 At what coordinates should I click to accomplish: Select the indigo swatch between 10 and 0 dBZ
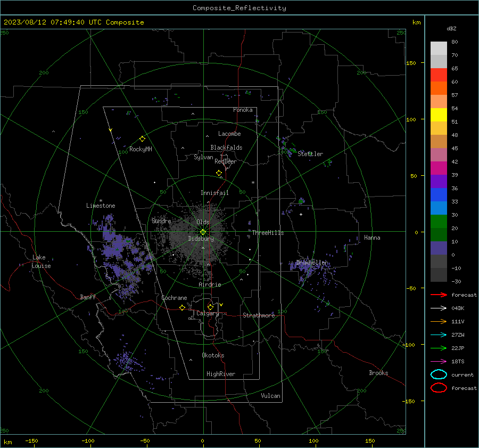(439, 248)
